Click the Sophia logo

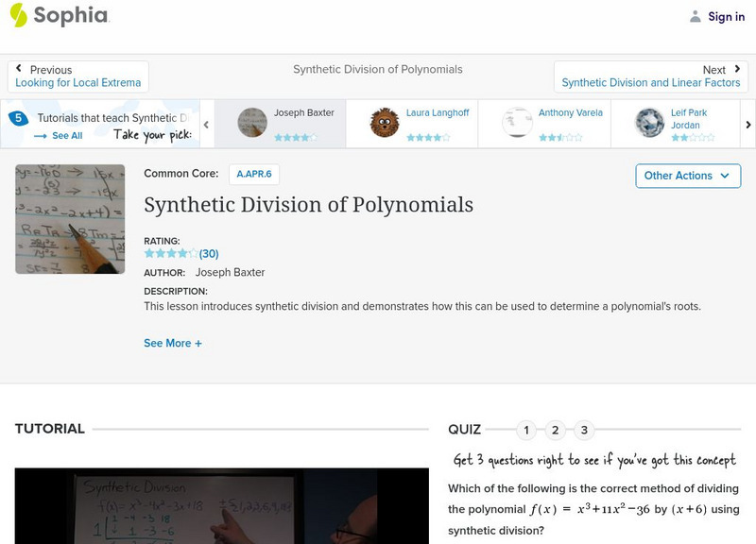59,16
